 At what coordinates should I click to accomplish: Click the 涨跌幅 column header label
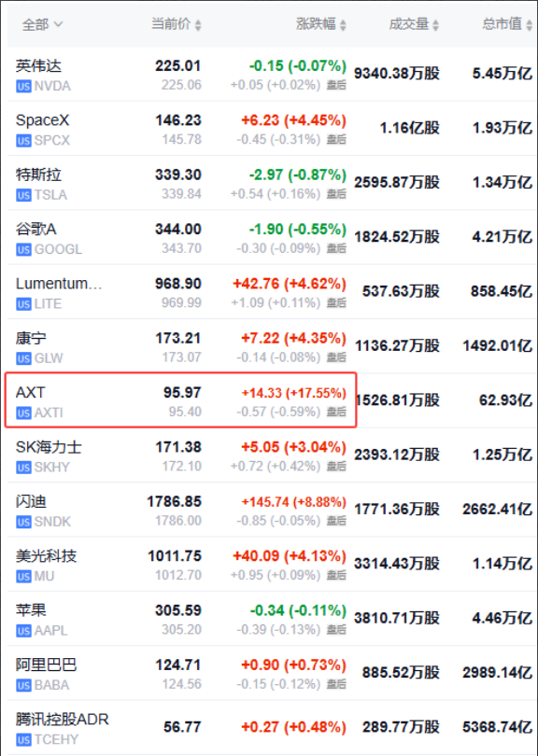coord(316,24)
